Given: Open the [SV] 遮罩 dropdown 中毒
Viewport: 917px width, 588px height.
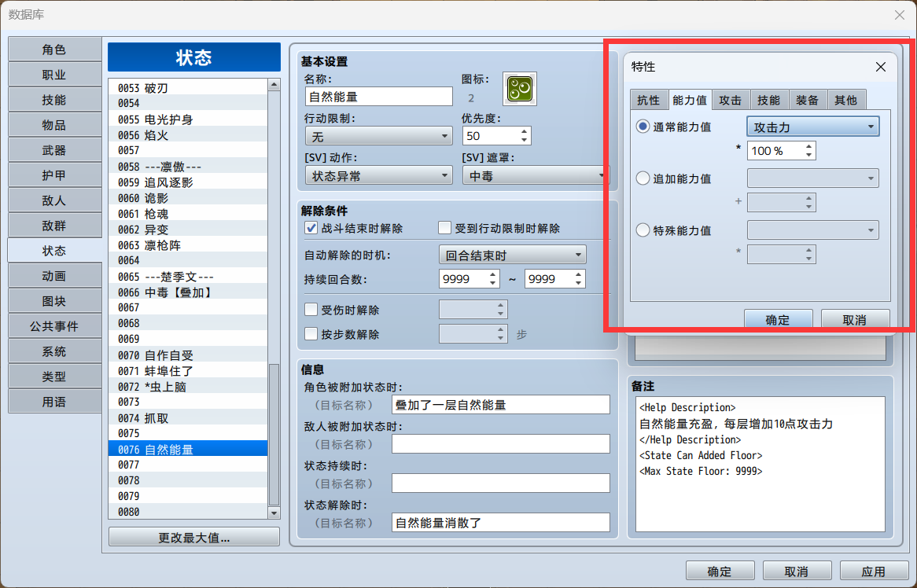Looking at the screenshot, I should pyautogui.click(x=536, y=175).
